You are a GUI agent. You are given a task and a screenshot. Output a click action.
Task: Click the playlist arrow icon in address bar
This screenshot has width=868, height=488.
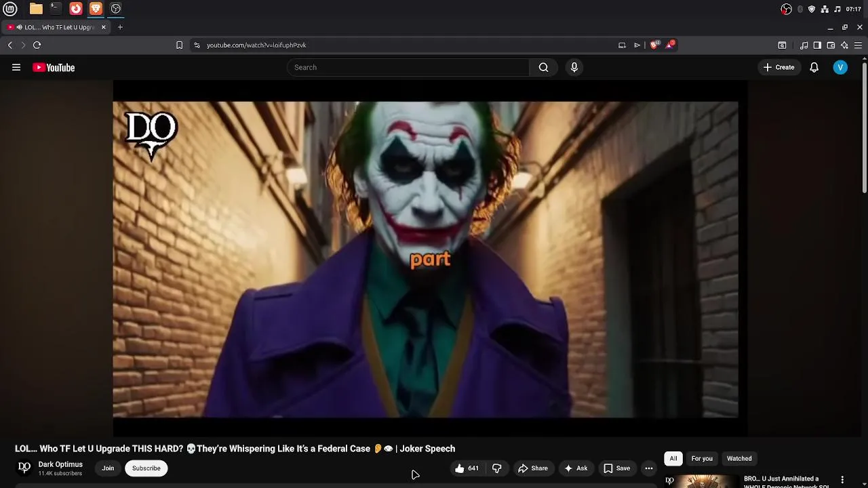(x=637, y=45)
